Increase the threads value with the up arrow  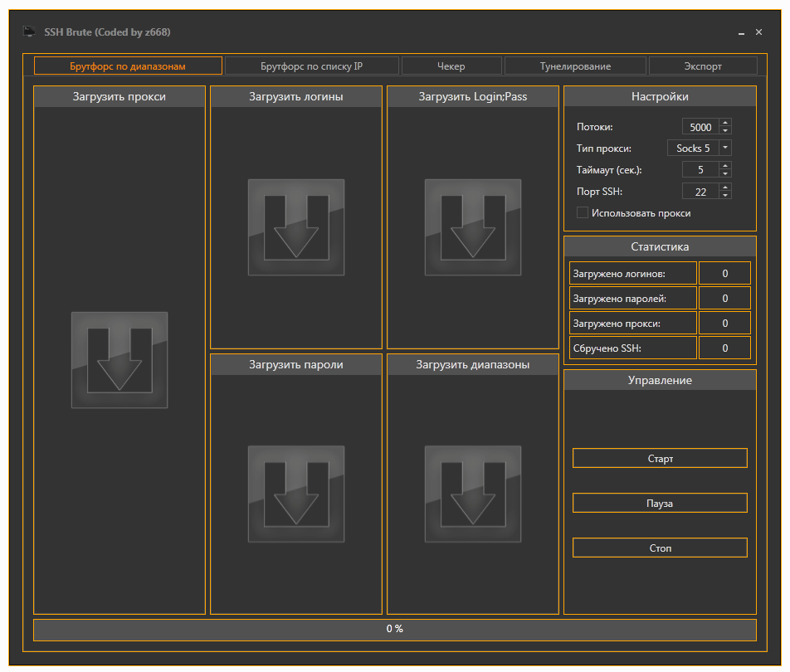click(x=725, y=124)
